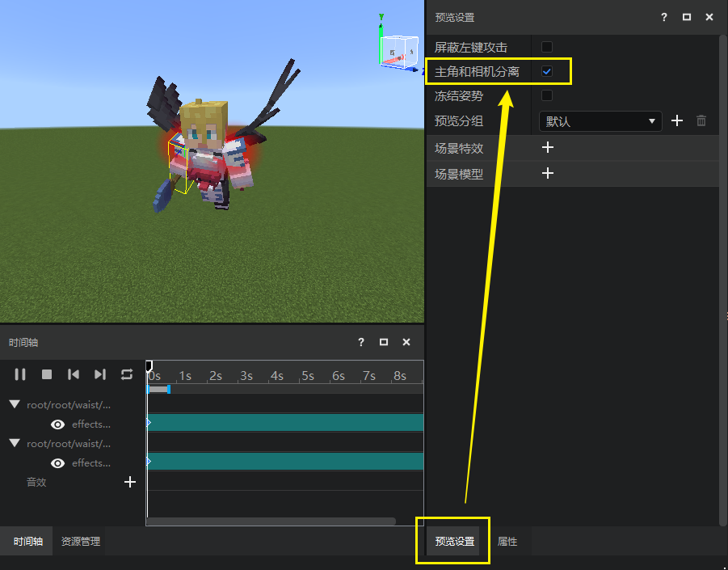Collapse the first root/root/waist tree node
The image size is (728, 570).
pyautogui.click(x=15, y=404)
